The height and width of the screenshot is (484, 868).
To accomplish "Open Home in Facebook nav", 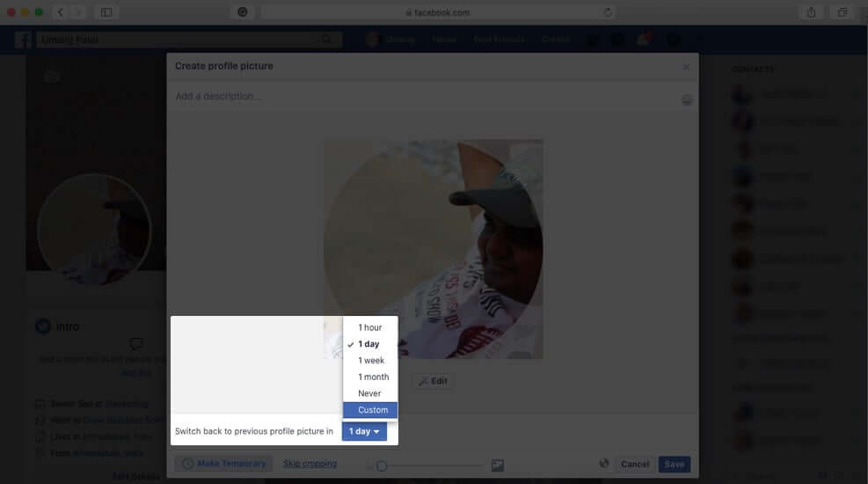I will pyautogui.click(x=444, y=40).
